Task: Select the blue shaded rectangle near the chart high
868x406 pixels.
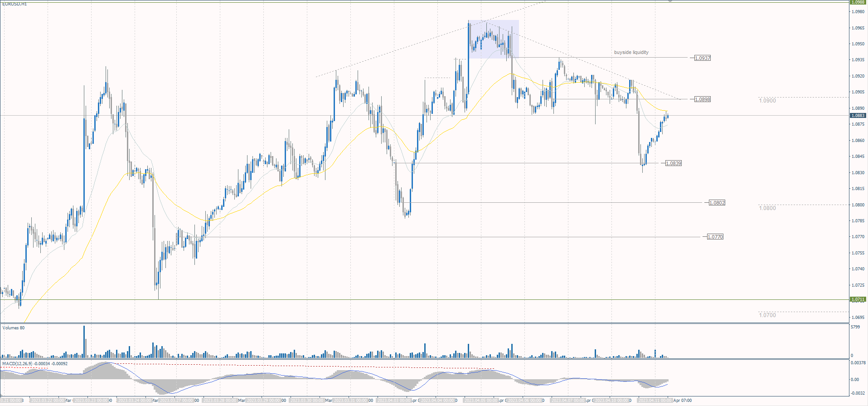Action: coord(494,39)
